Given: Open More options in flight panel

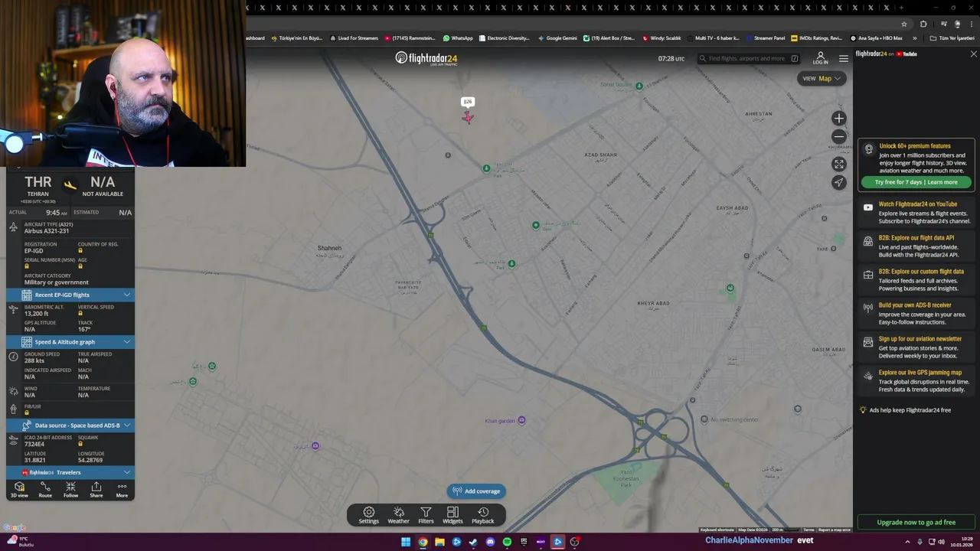Looking at the screenshot, I should 122,490.
